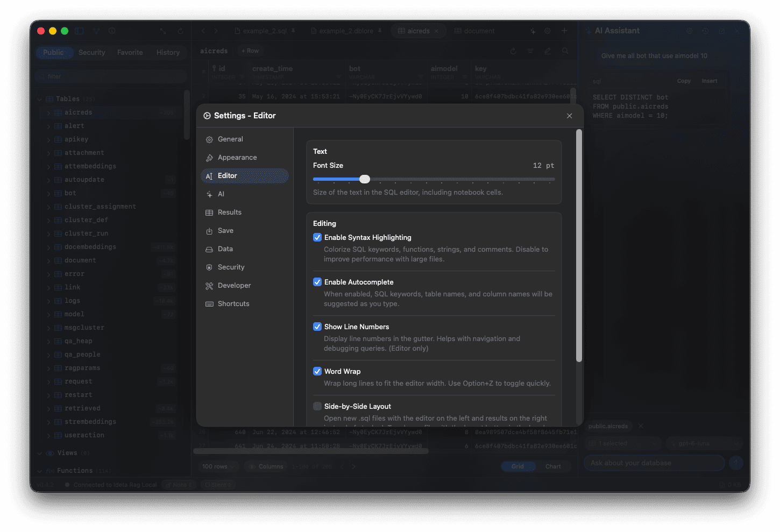Screen dimensions: 780x532
Task: Toggle the sidebar panel icon in title bar
Action: [x=80, y=31]
